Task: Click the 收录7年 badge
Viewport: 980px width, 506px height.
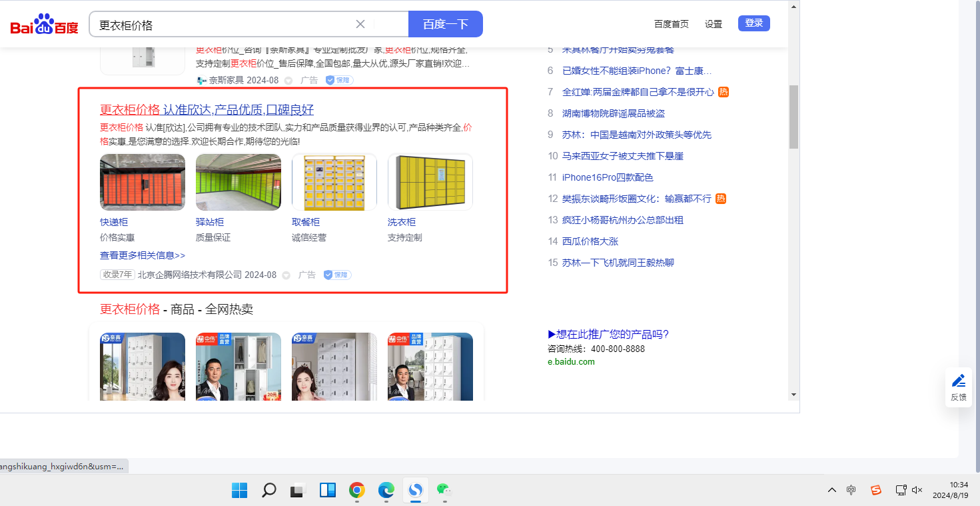Action: pyautogui.click(x=117, y=275)
